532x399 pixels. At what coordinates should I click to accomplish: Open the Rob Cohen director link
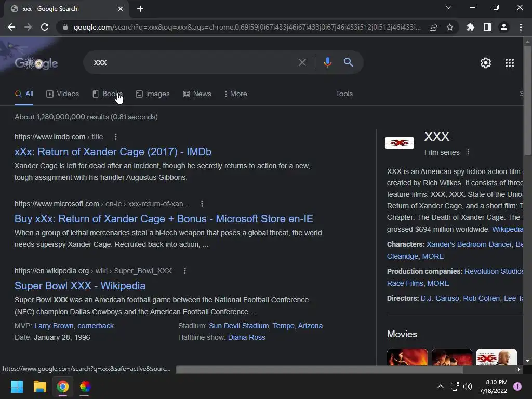tap(482, 299)
